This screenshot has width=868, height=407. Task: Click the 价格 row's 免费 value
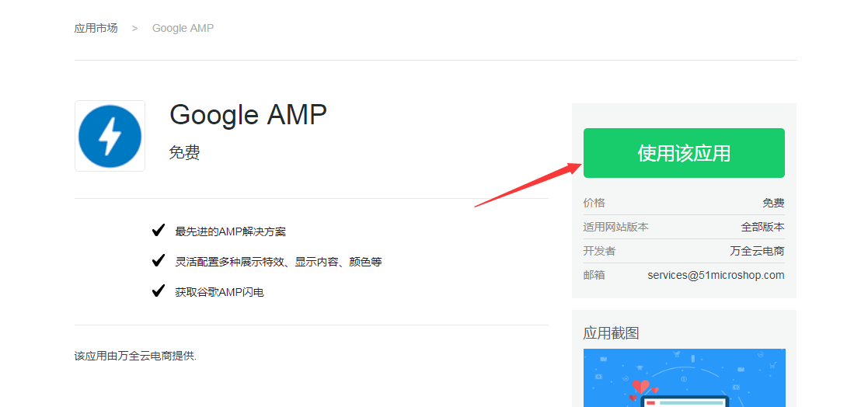pyautogui.click(x=773, y=203)
